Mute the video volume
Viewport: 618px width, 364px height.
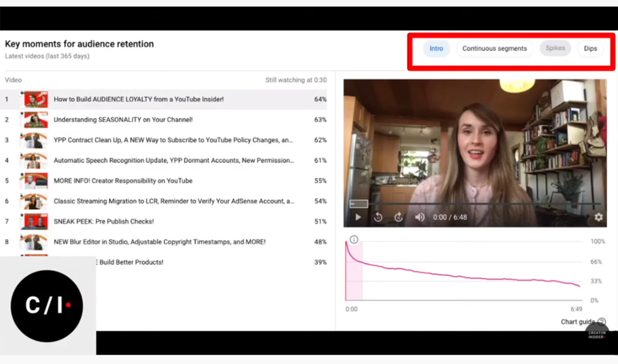pos(419,217)
